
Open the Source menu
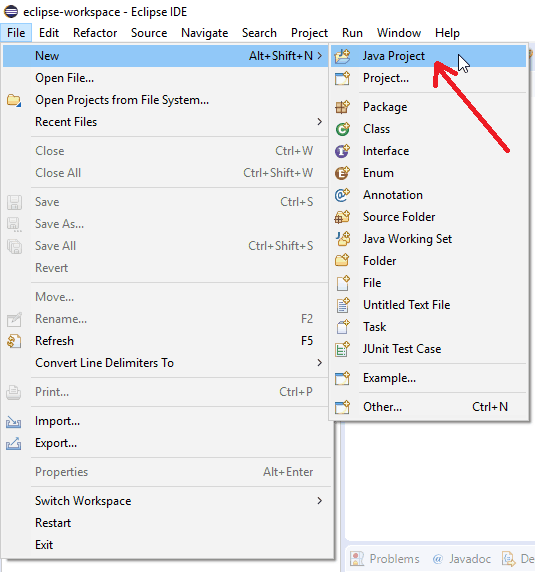tap(149, 33)
